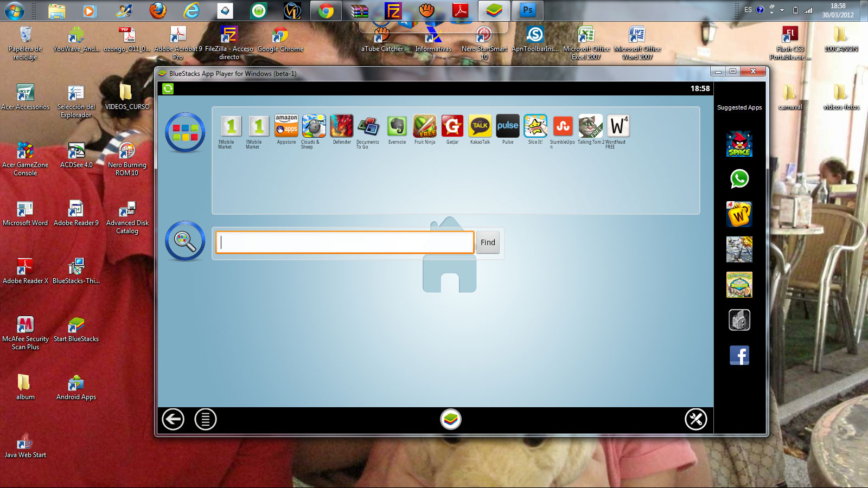Open the BlueStacks menu button
Screen dimensions: 868x488
click(x=206, y=419)
